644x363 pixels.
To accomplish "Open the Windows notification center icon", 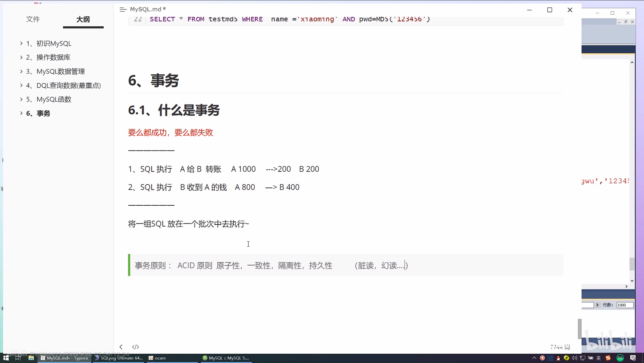I will (633, 358).
